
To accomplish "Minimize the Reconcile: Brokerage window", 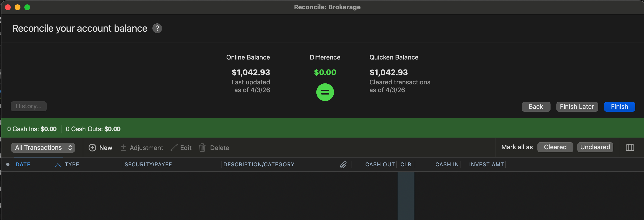I will [x=18, y=7].
